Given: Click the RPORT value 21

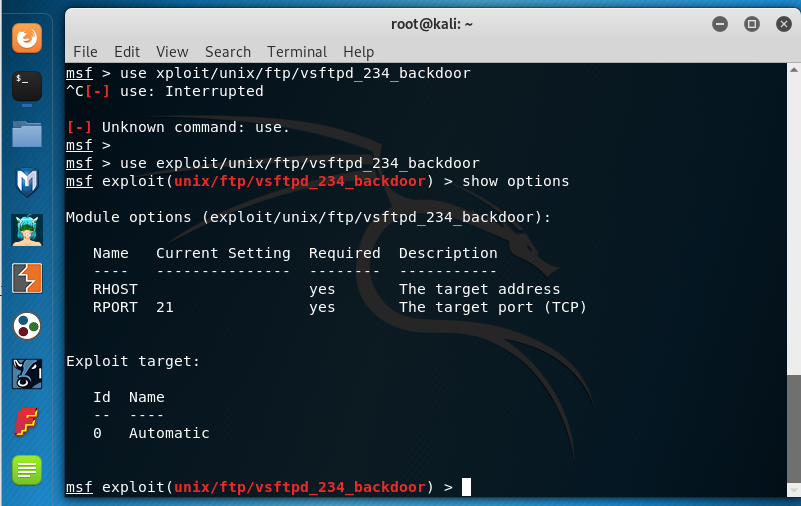Looking at the screenshot, I should tap(164, 307).
